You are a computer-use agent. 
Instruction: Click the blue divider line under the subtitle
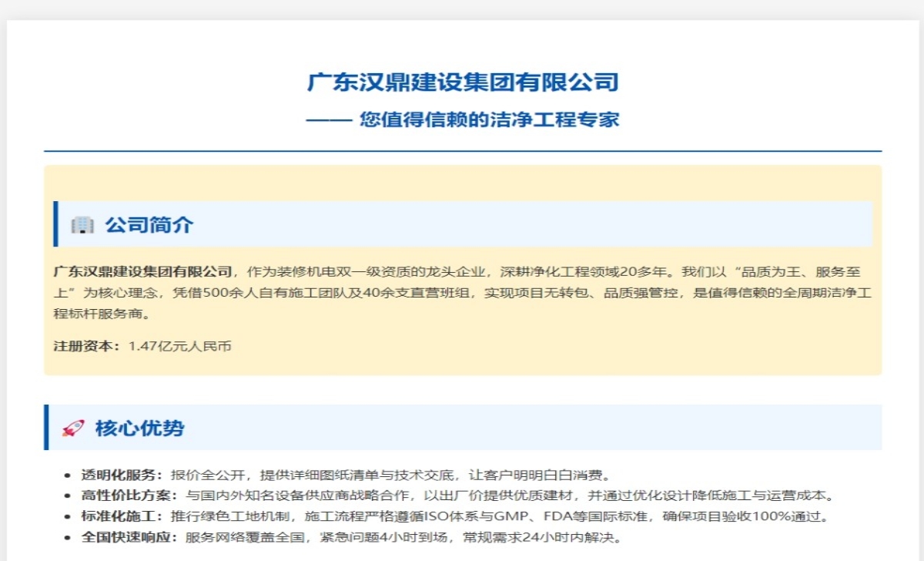coord(462,151)
